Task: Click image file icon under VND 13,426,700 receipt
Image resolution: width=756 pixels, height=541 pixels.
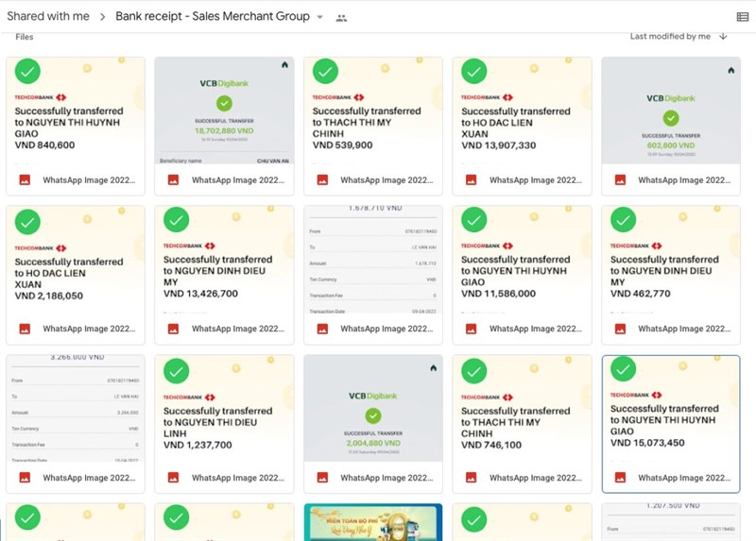Action: coord(173,329)
